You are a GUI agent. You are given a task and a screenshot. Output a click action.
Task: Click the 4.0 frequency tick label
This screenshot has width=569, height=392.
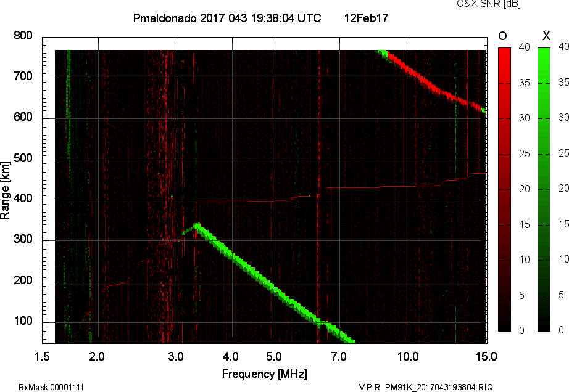(x=230, y=356)
